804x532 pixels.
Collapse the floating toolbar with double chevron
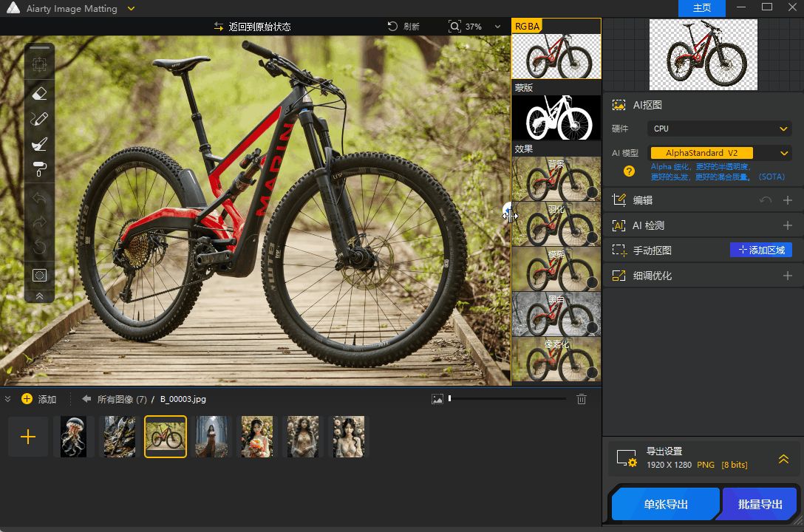(39, 296)
